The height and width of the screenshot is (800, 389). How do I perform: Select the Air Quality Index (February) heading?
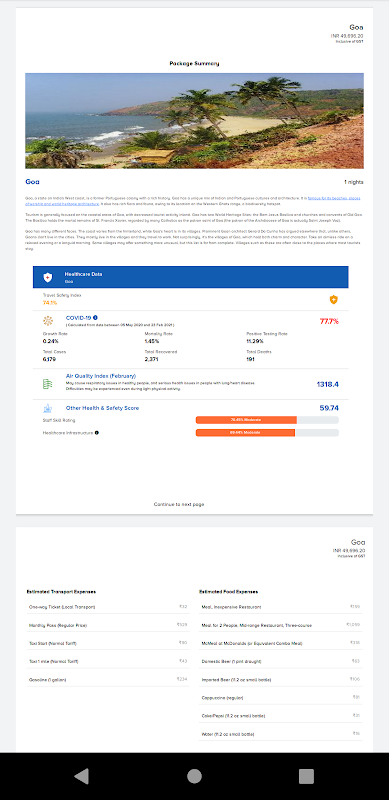coord(101,376)
